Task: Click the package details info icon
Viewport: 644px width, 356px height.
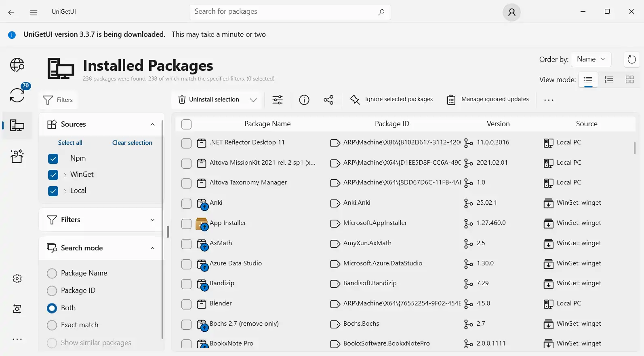Action: [x=304, y=100]
